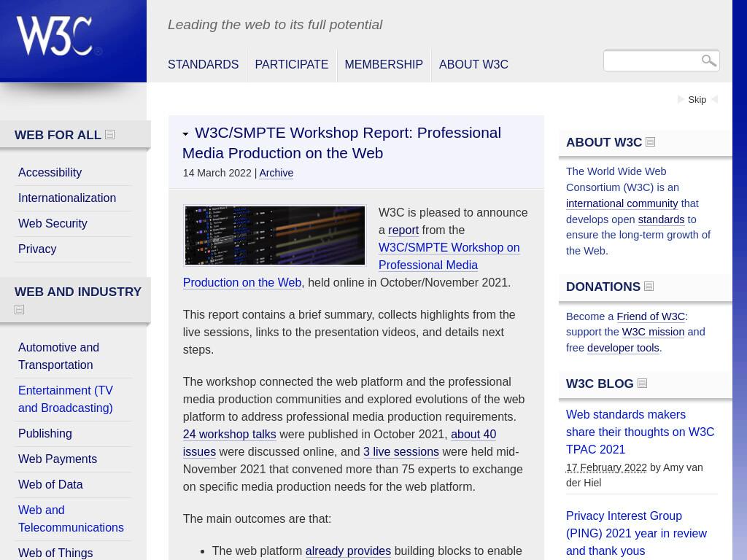Click the 'Leading the web to its full potential' tagline
This screenshot has height=560, width=747.
pos(275,25)
